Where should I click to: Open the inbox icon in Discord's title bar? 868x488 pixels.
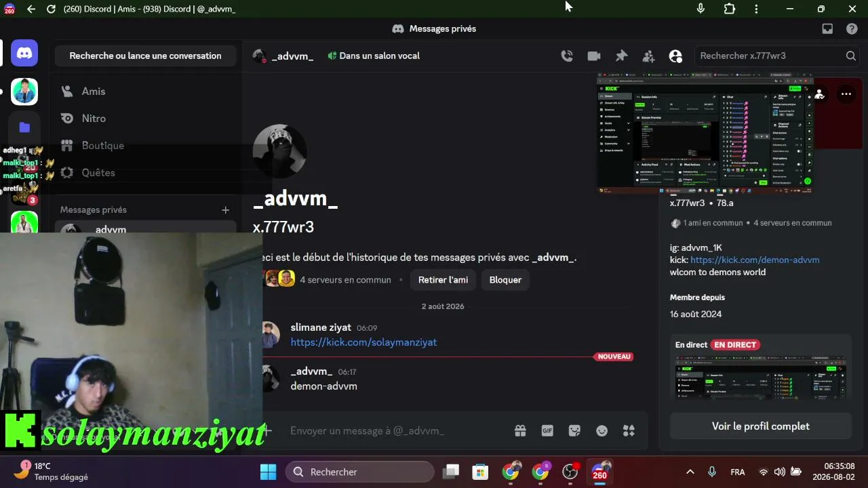click(827, 28)
